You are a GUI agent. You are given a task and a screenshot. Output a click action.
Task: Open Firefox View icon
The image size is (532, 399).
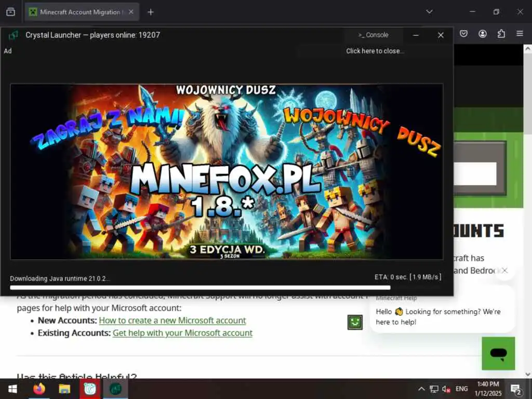pyautogui.click(x=10, y=12)
